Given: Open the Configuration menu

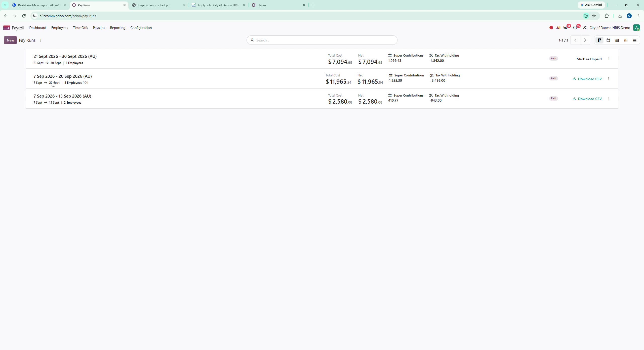Looking at the screenshot, I should (141, 28).
